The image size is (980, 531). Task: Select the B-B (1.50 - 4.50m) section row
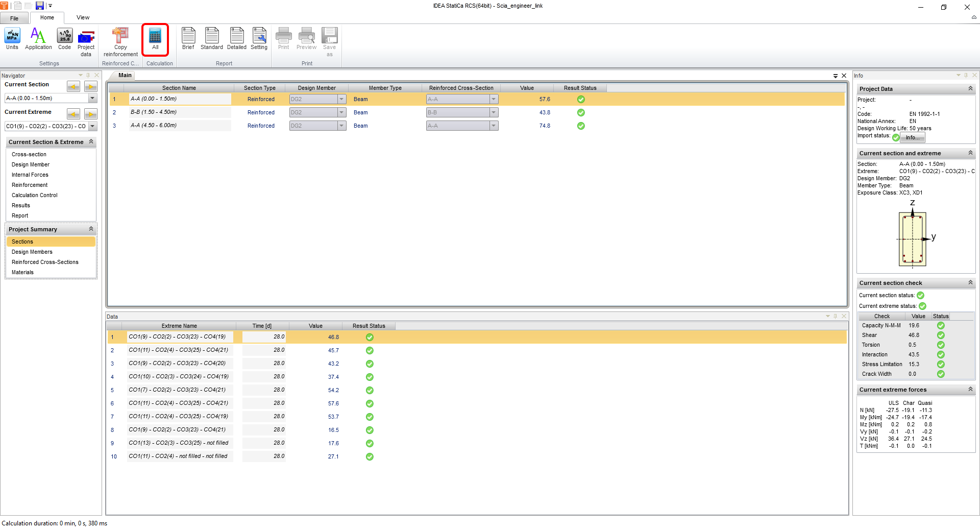154,112
